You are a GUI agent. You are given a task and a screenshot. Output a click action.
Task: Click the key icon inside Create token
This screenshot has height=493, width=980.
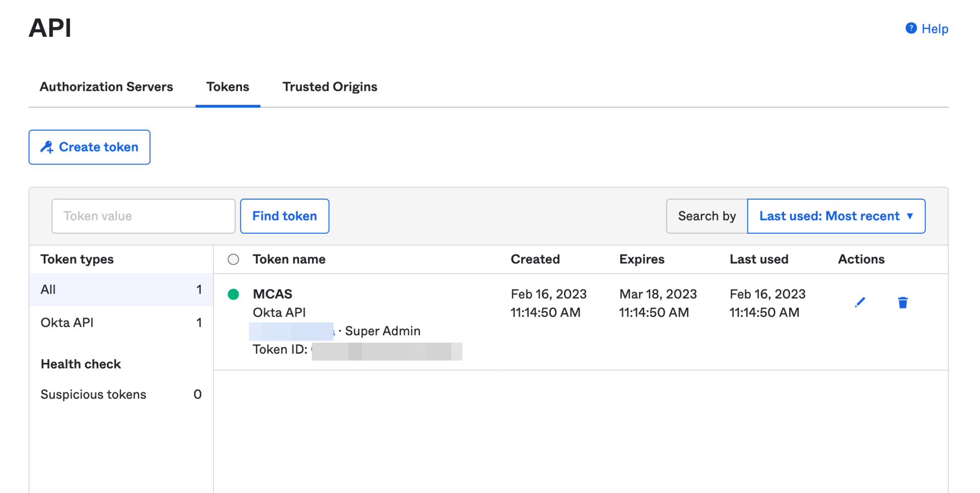[x=48, y=147]
